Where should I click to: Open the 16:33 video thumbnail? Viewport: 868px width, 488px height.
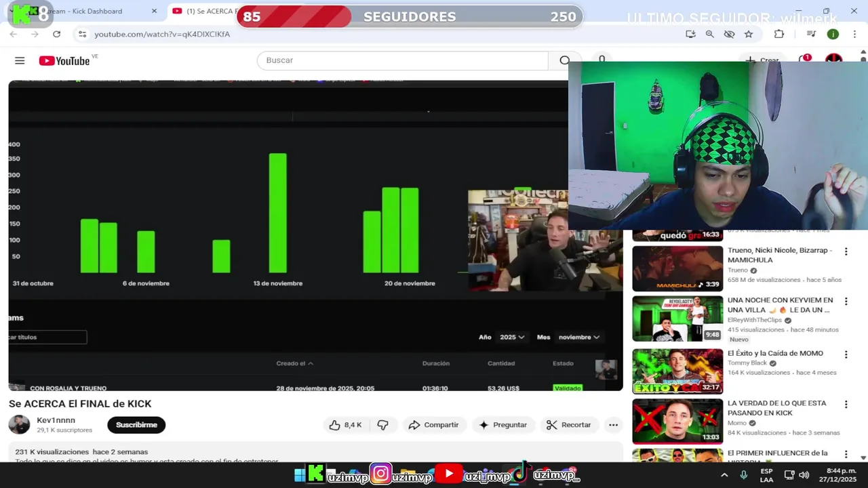coord(677,235)
